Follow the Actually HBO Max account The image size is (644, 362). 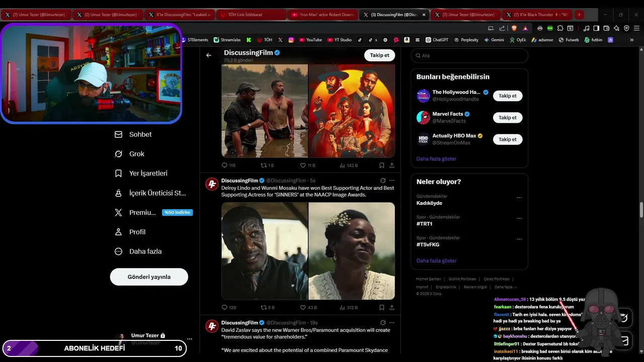click(508, 139)
